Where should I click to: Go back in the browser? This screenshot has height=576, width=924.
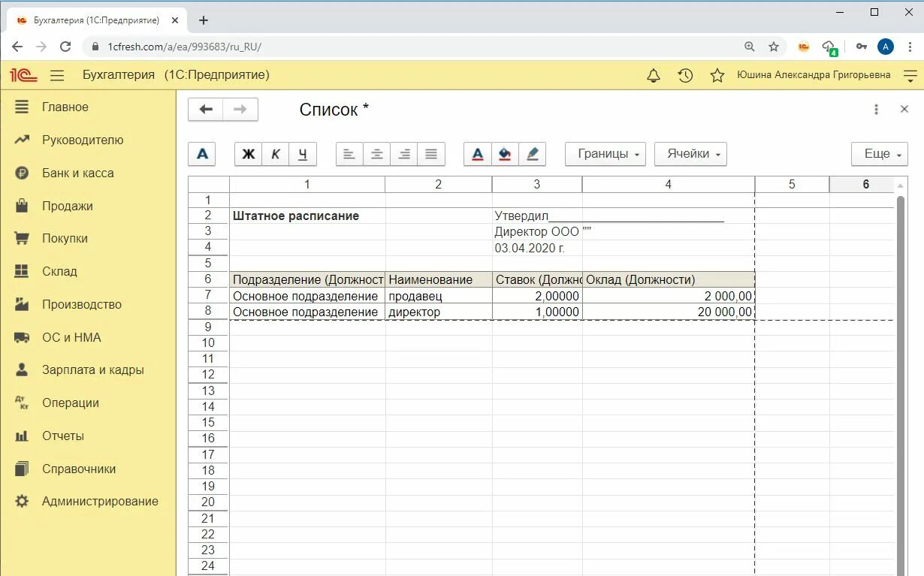pos(17,47)
